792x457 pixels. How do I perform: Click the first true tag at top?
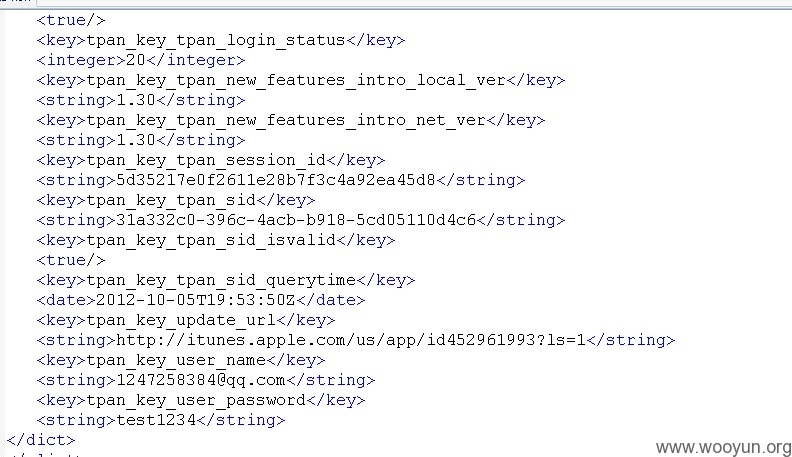click(x=71, y=20)
